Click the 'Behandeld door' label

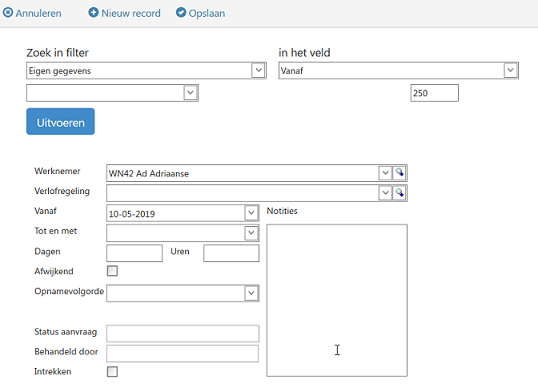[66, 352]
